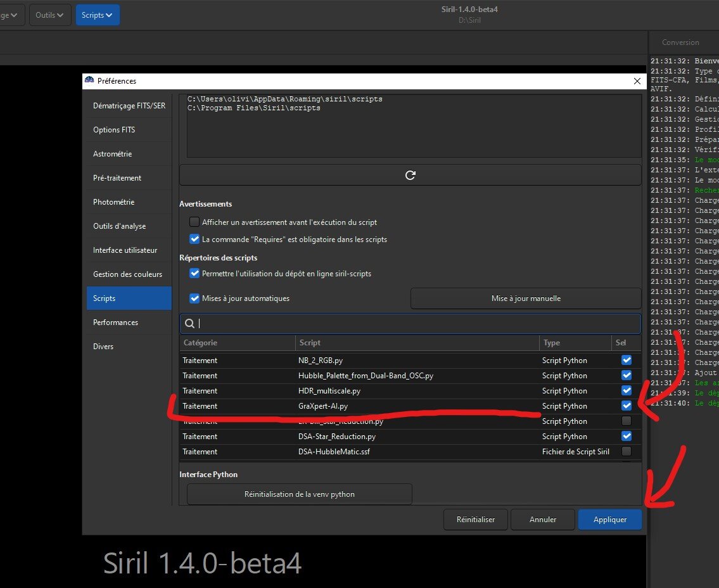Click the script paths text area
This screenshot has width=719, height=588.
[x=414, y=125]
